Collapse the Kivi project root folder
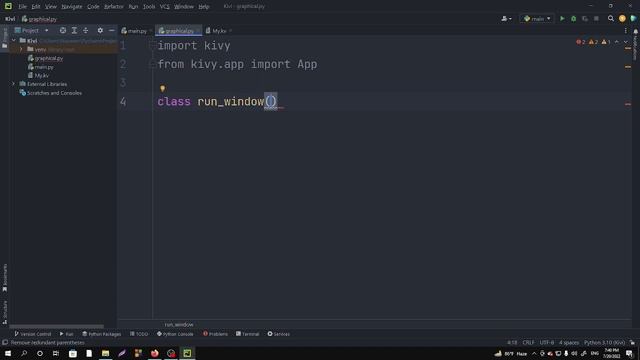Viewport: 640px width, 360px height. [x=14, y=40]
